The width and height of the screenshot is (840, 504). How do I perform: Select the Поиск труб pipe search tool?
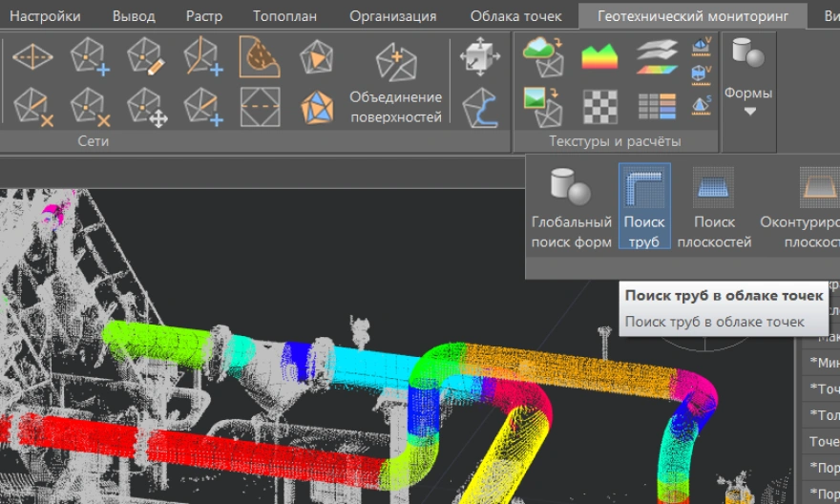644,207
